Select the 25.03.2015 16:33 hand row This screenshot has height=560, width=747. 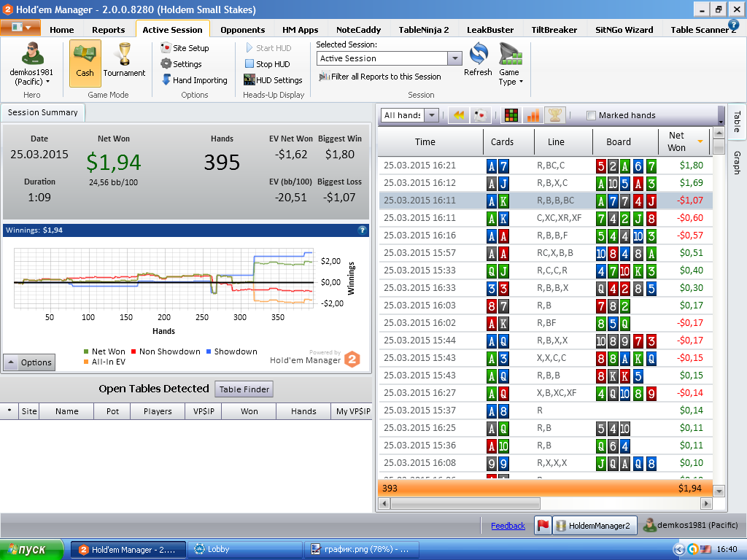click(546, 287)
